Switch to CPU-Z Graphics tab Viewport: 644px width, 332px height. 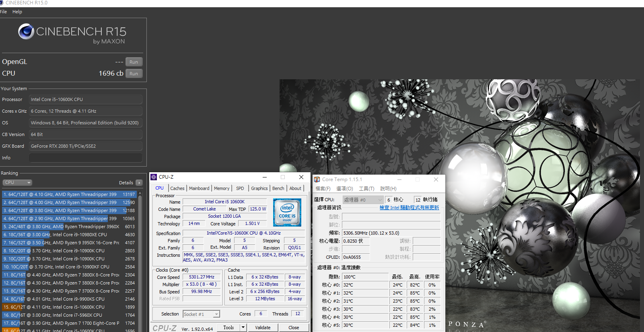coord(259,188)
